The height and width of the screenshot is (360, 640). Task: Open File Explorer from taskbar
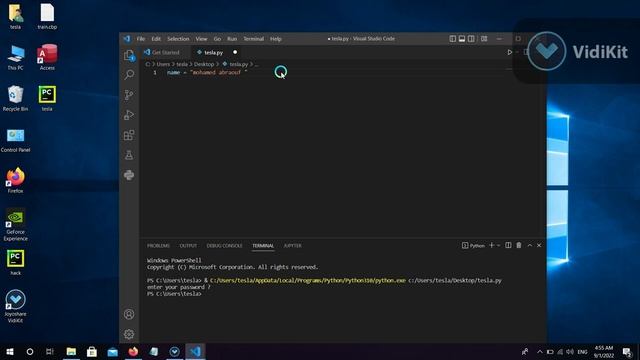(x=71, y=351)
